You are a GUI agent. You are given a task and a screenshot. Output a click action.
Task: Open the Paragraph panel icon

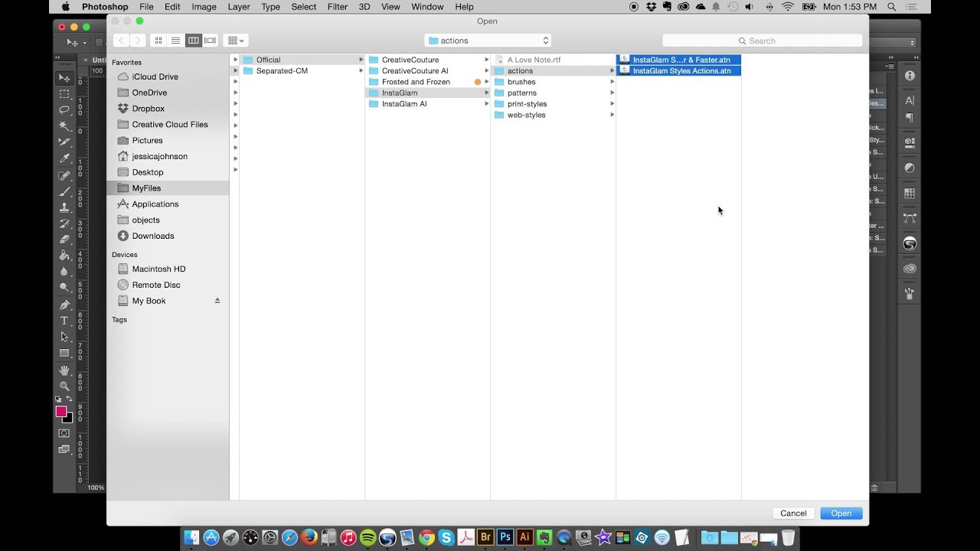click(910, 118)
